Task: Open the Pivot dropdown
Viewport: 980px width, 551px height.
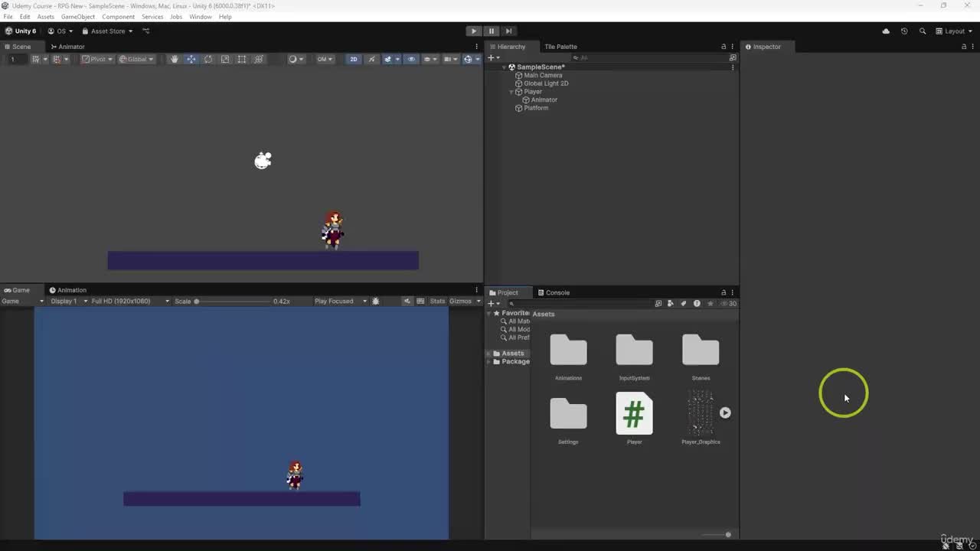Action: (x=97, y=59)
